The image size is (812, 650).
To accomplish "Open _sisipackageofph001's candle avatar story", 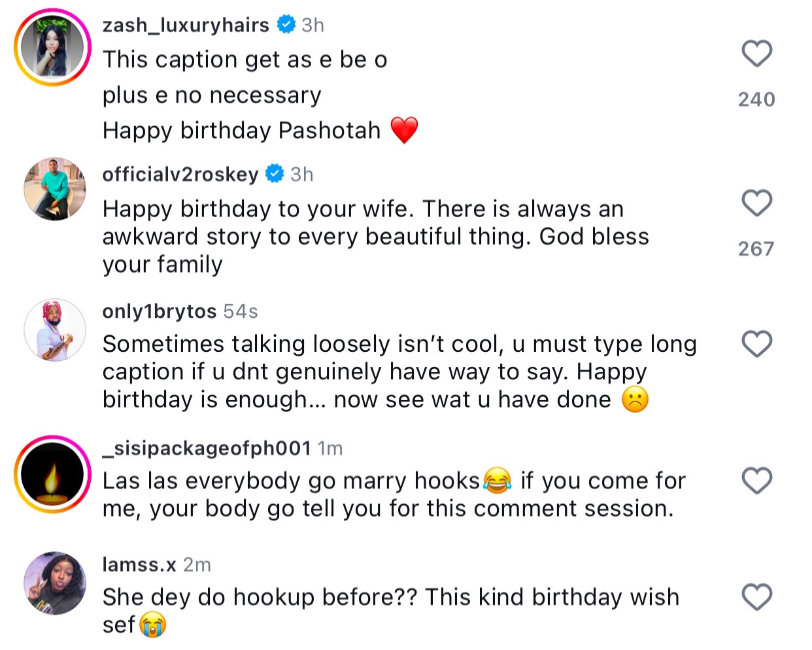I will coord(53,474).
